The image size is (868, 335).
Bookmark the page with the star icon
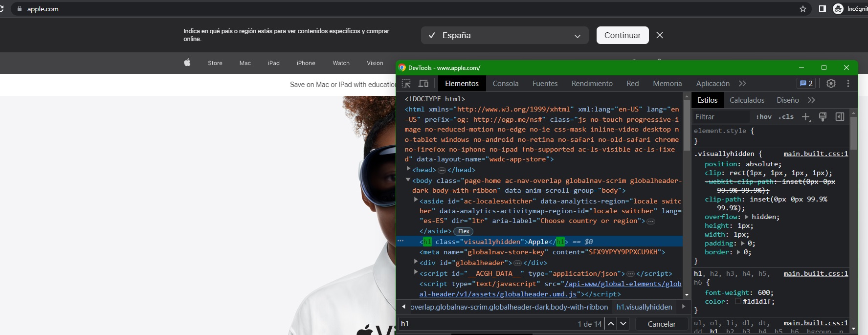(x=802, y=9)
